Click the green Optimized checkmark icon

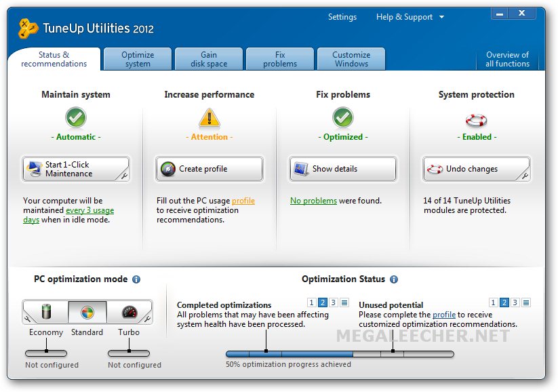[343, 117]
